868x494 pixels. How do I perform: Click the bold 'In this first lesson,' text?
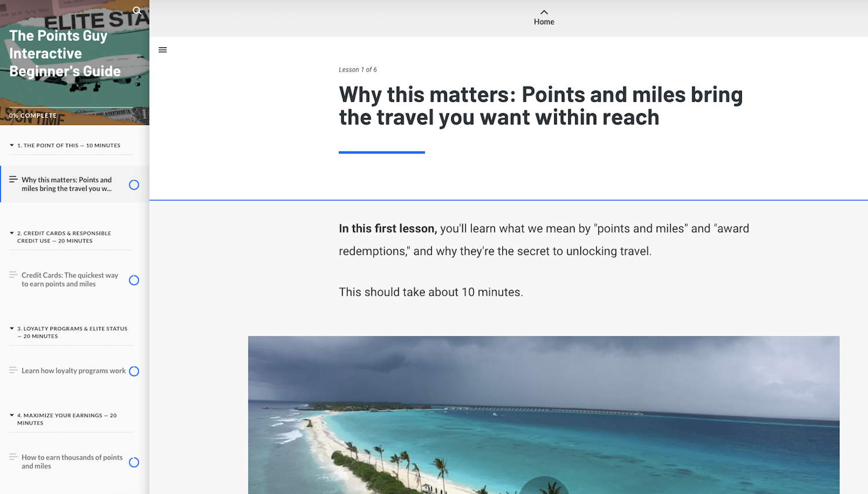[x=388, y=228]
